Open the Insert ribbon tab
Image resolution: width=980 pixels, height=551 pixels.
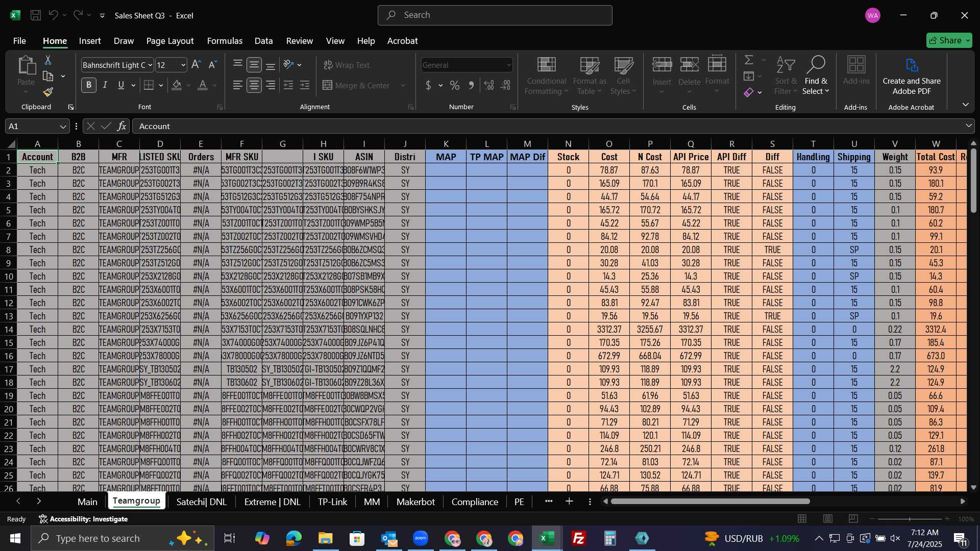(90, 41)
